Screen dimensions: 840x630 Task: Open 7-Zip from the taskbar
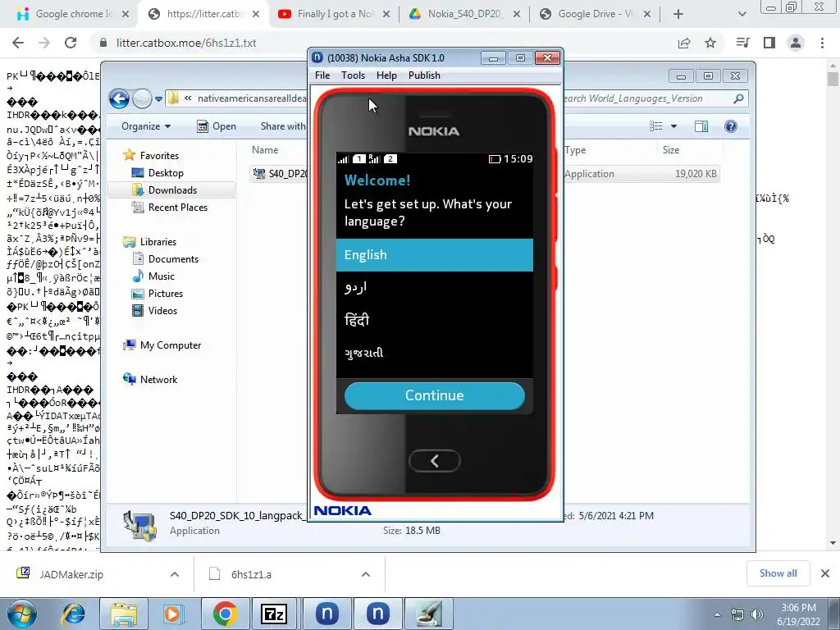click(274, 614)
